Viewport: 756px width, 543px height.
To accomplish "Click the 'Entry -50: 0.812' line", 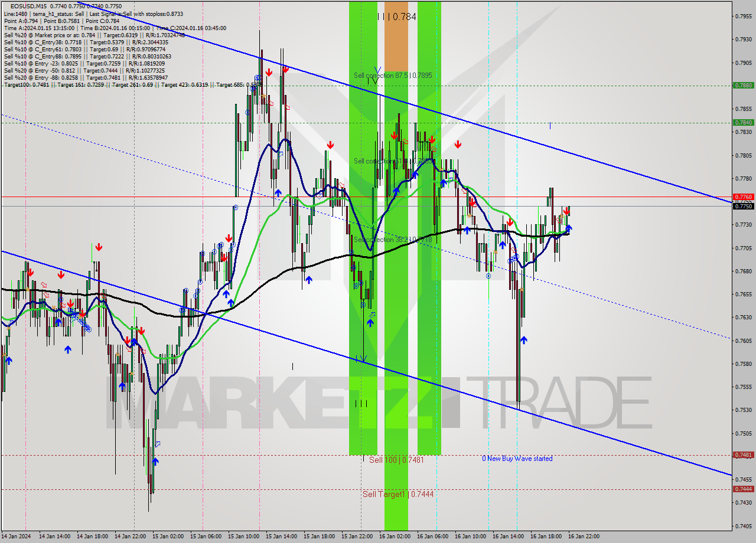I will click(85, 71).
